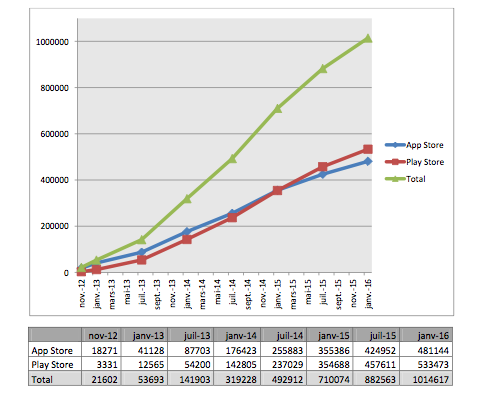Select the blue App Store marker at juil.-13
Screen dimensions: 479x395
pos(142,252)
